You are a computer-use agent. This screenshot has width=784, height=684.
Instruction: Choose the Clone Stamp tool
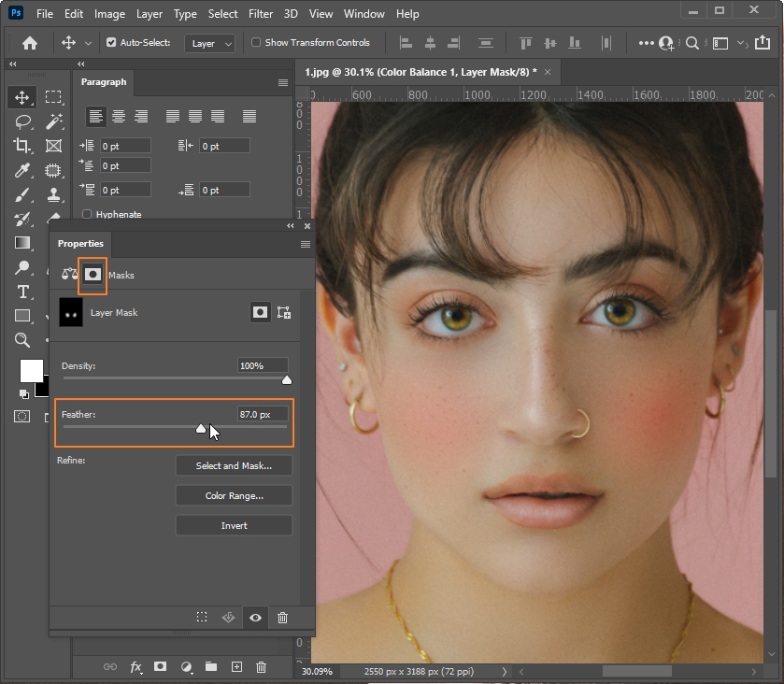coord(54,194)
